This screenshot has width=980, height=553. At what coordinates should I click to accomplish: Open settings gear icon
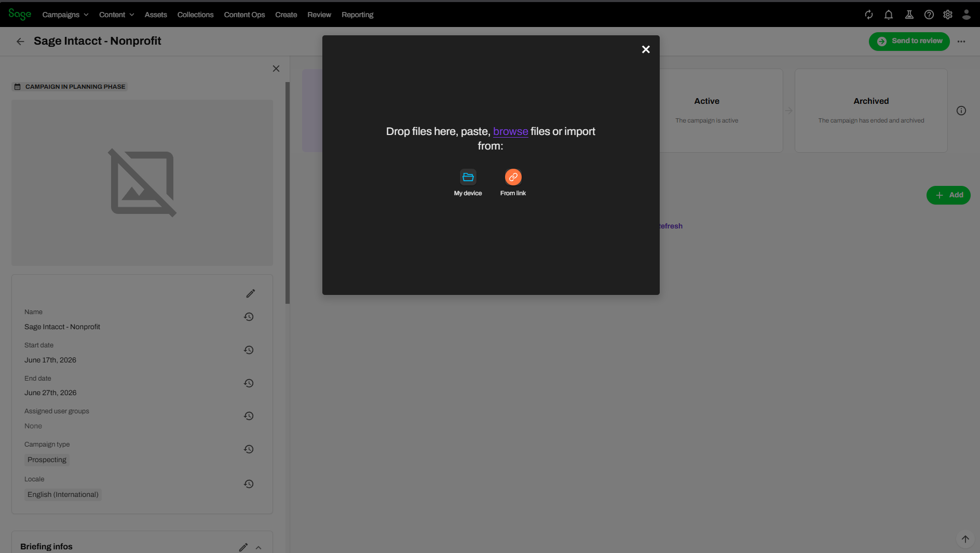948,15
